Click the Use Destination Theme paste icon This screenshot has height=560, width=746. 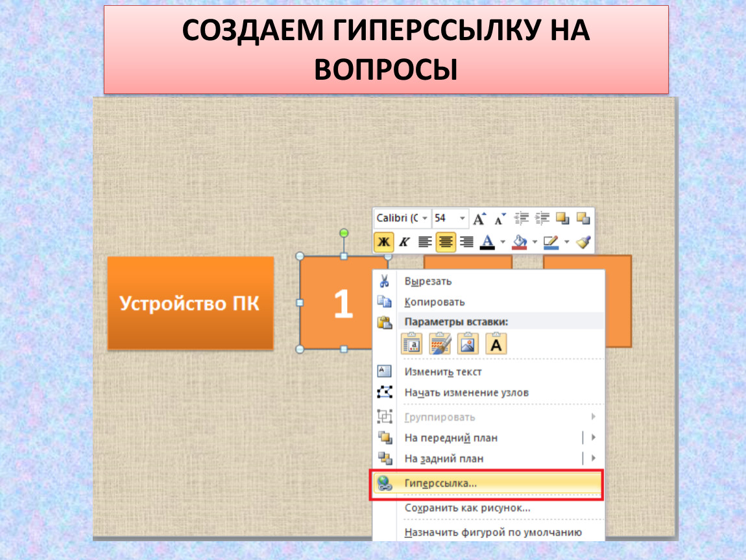click(x=413, y=345)
